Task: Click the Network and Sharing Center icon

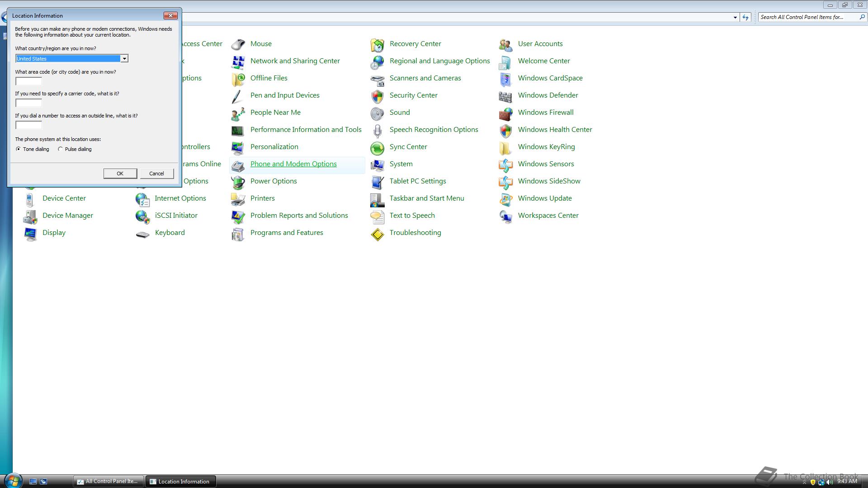Action: (x=238, y=61)
